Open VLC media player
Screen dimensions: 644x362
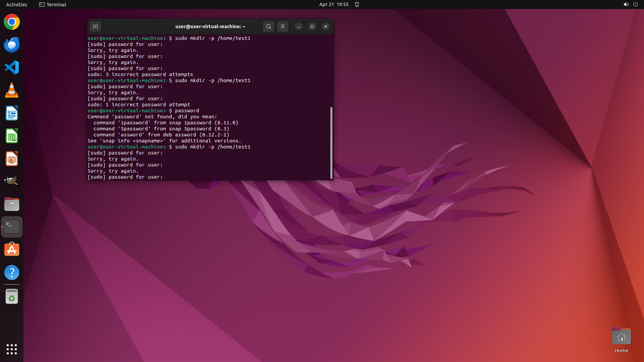tap(12, 90)
